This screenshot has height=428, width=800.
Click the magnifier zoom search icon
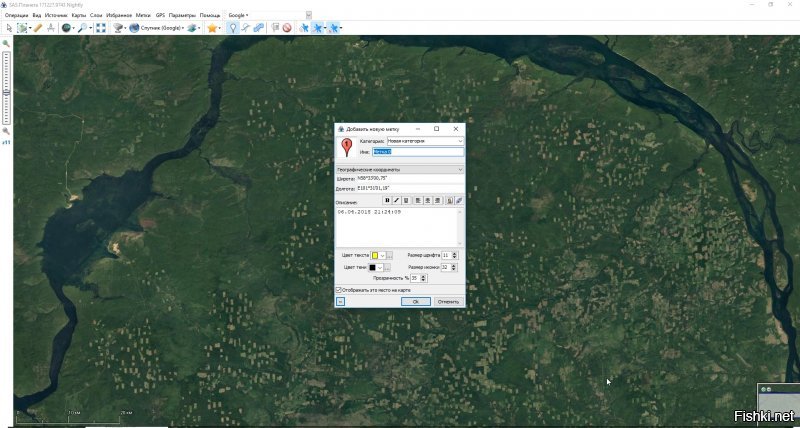tap(82, 28)
